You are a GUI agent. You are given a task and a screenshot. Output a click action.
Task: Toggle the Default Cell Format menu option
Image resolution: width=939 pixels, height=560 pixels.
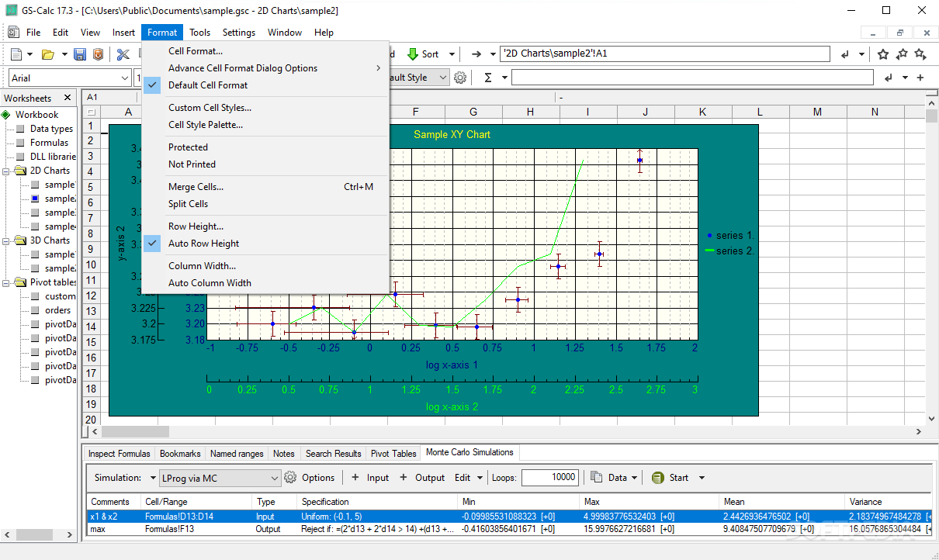point(265,85)
